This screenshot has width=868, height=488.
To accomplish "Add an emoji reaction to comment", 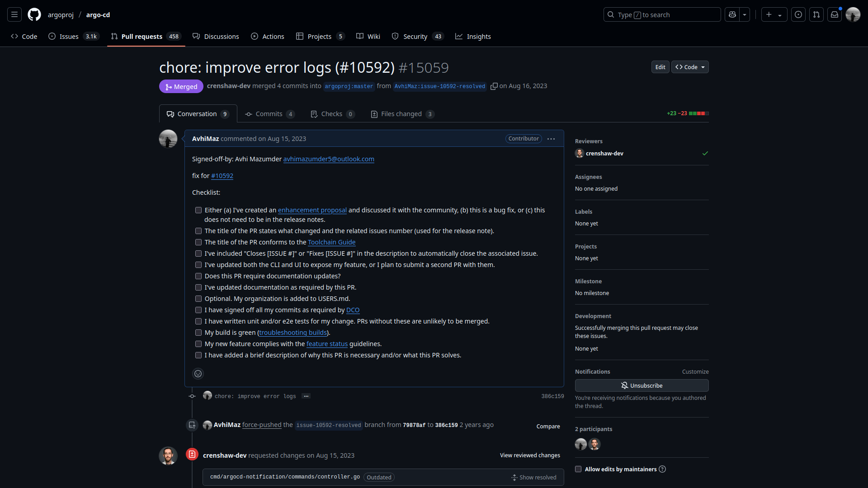I will click(198, 374).
